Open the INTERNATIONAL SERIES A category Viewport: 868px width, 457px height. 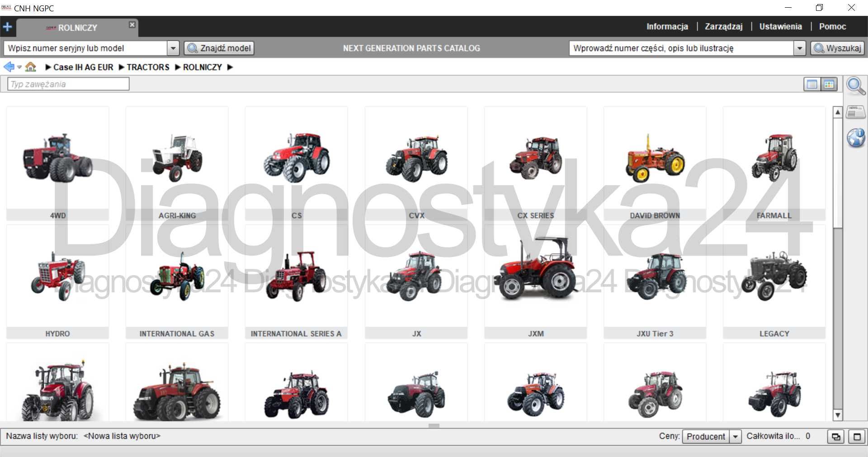296,282
